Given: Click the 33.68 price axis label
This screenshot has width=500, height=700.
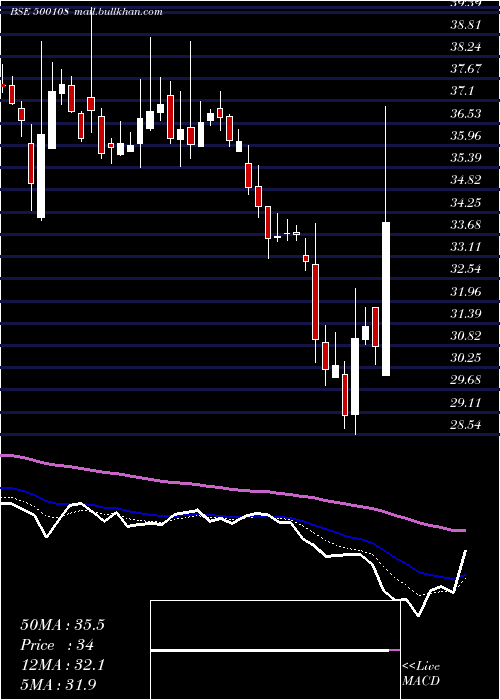Looking at the screenshot, I should pyautogui.click(x=466, y=225).
